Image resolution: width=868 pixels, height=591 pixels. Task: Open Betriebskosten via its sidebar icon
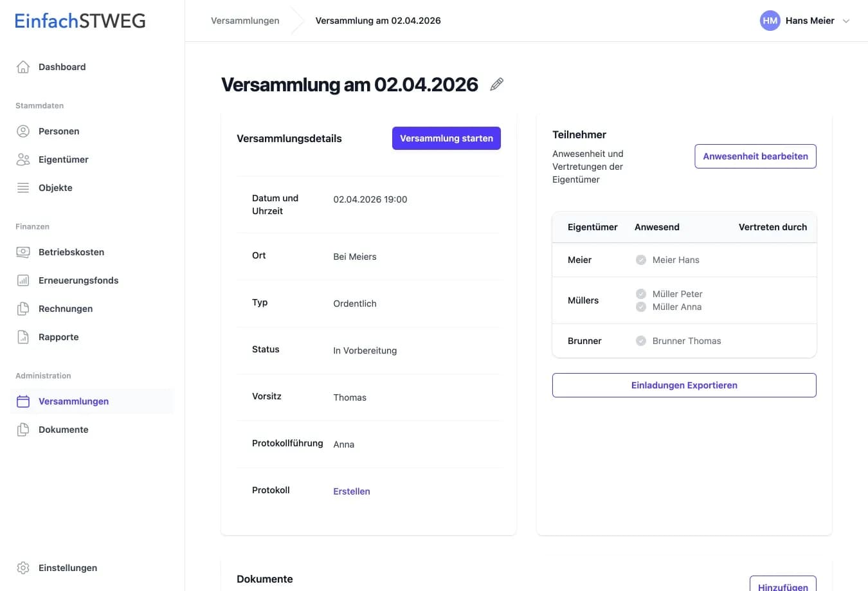tap(23, 252)
